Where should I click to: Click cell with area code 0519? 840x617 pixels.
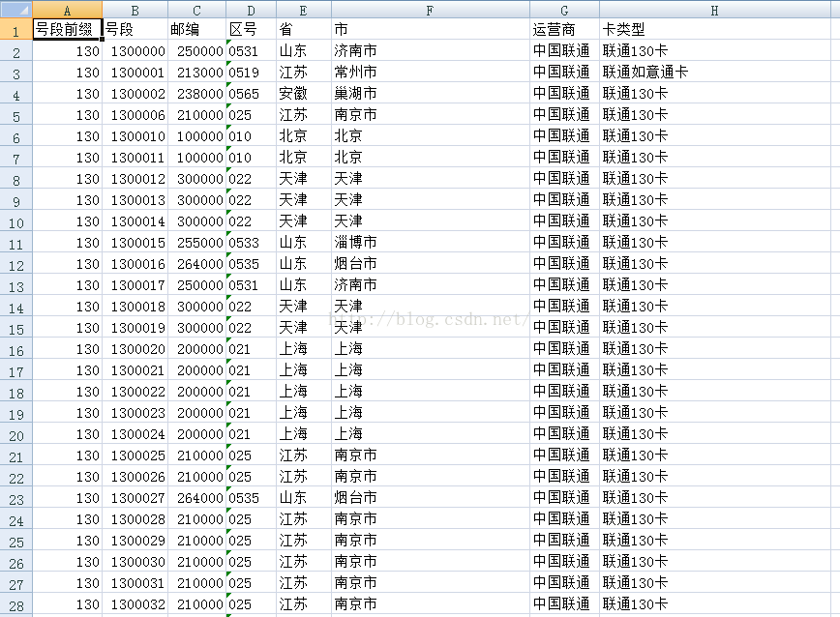click(x=252, y=73)
